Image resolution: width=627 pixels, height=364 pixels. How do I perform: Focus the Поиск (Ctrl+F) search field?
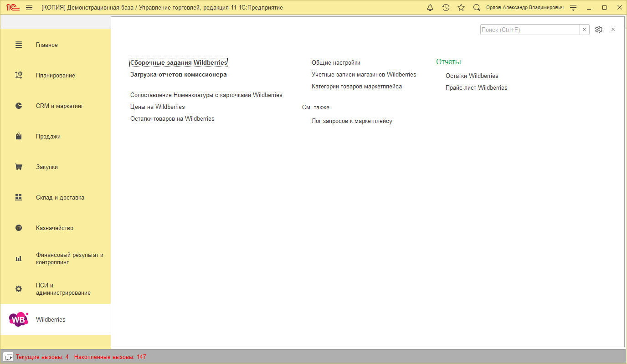point(530,30)
